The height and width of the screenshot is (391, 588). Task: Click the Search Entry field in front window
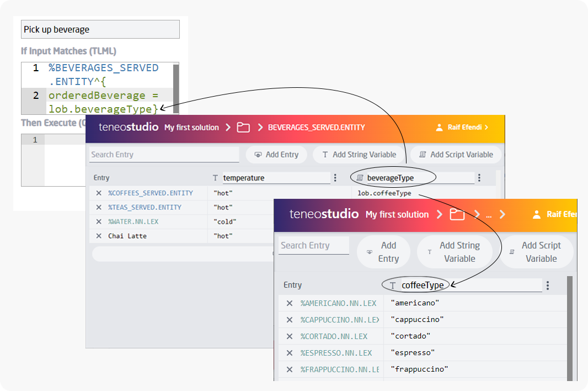pyautogui.click(x=313, y=246)
